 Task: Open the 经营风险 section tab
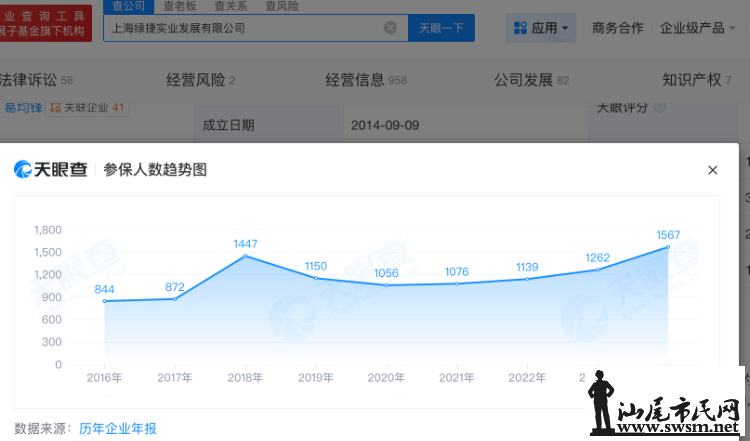pos(200,80)
